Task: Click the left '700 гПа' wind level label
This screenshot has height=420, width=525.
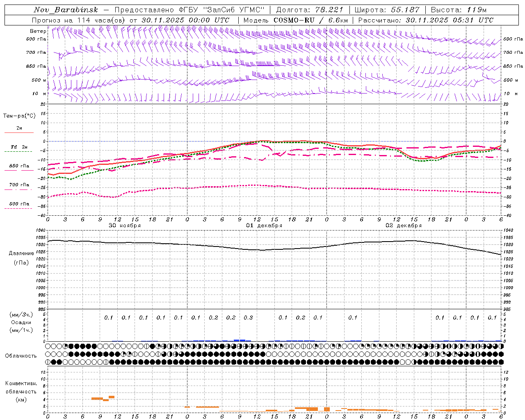Action: tap(36, 52)
